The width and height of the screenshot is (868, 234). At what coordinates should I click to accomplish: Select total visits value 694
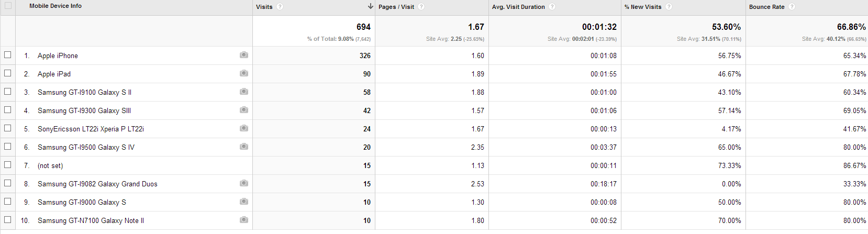pos(363,27)
